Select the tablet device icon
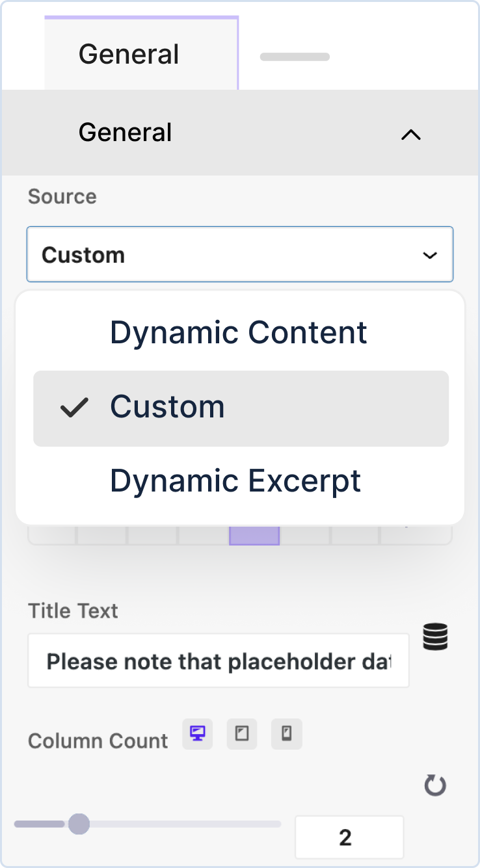 click(242, 734)
